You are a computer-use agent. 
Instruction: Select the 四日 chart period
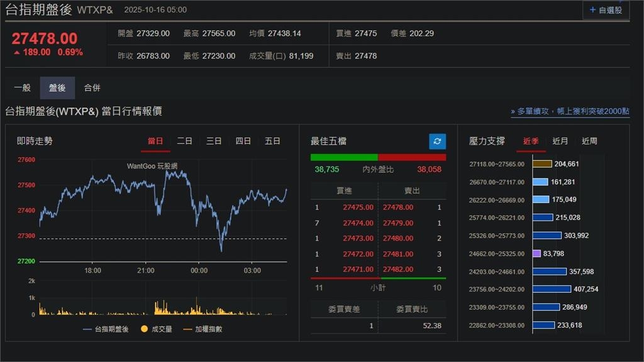pyautogui.click(x=243, y=141)
